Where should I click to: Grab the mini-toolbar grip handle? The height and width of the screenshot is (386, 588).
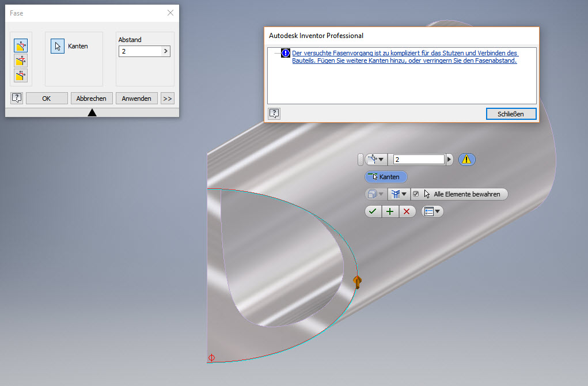[361, 160]
